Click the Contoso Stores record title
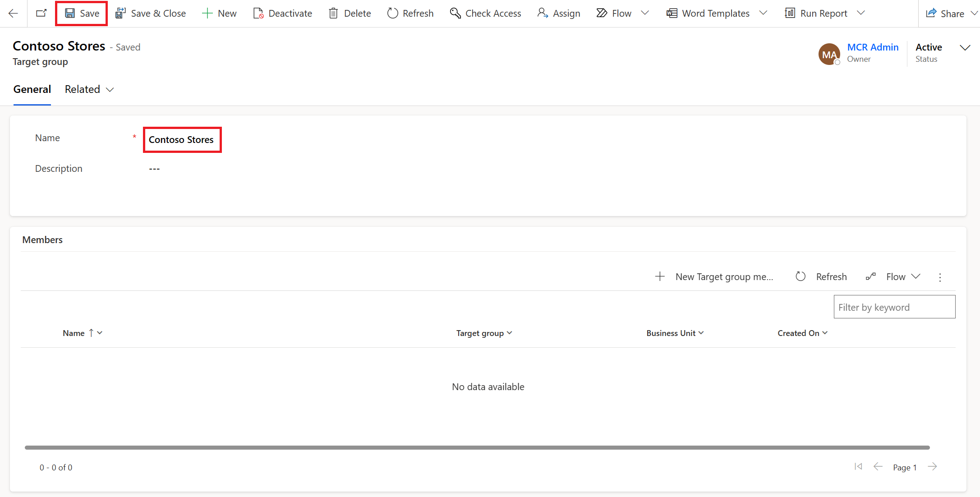Image resolution: width=980 pixels, height=497 pixels. [59, 46]
